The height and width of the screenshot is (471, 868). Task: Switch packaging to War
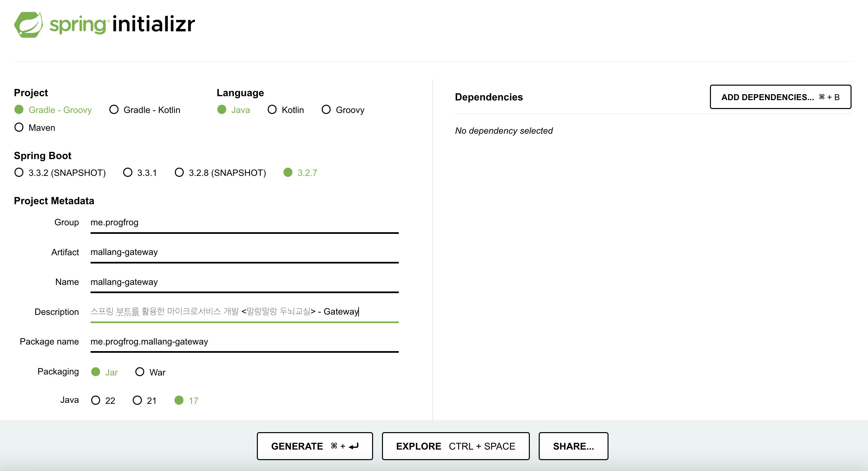[140, 372]
